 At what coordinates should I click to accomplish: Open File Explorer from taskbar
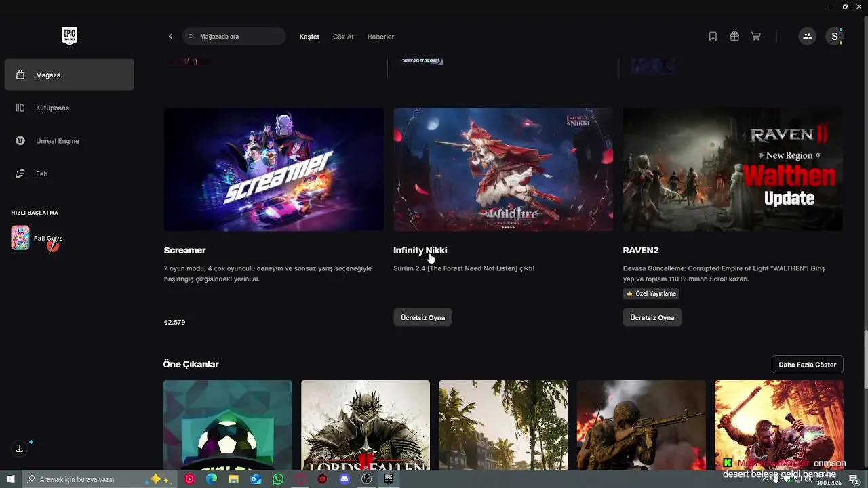[x=234, y=479]
